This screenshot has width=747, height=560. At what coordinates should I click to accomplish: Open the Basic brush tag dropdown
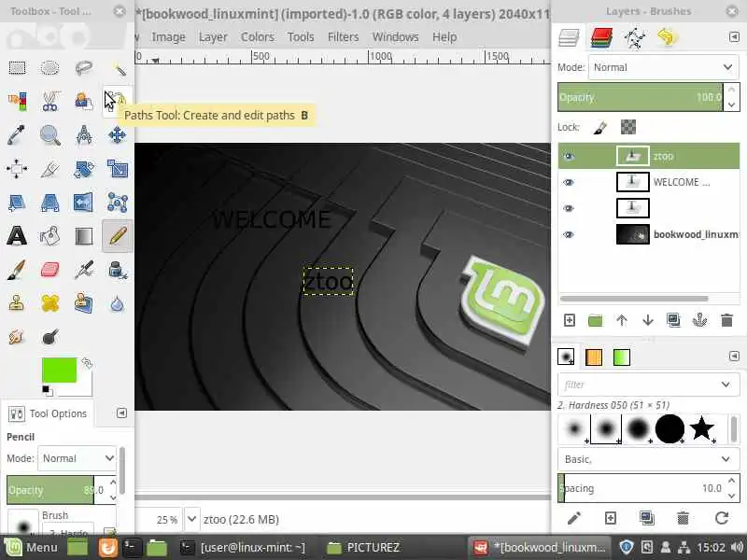coord(648,459)
